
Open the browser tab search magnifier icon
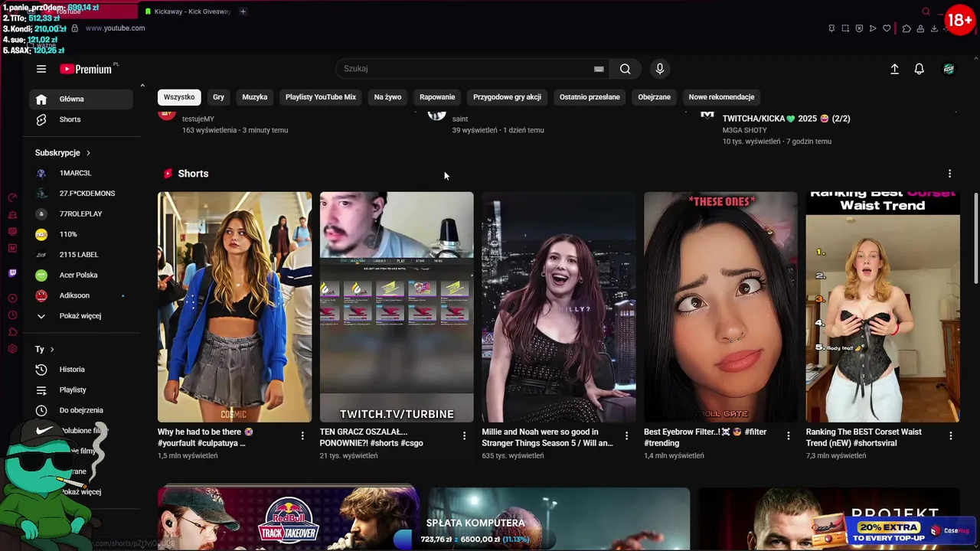(x=926, y=11)
